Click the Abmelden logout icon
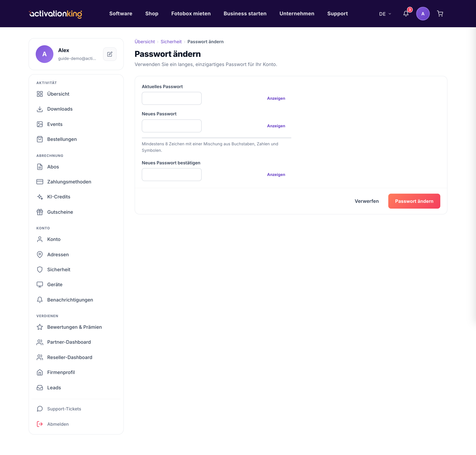The image size is (476, 455). point(40,424)
